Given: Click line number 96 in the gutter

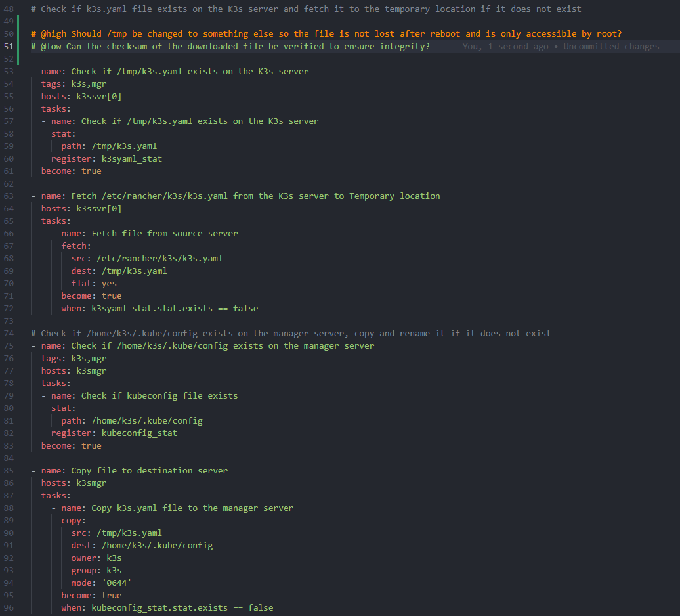Looking at the screenshot, I should coord(9,607).
